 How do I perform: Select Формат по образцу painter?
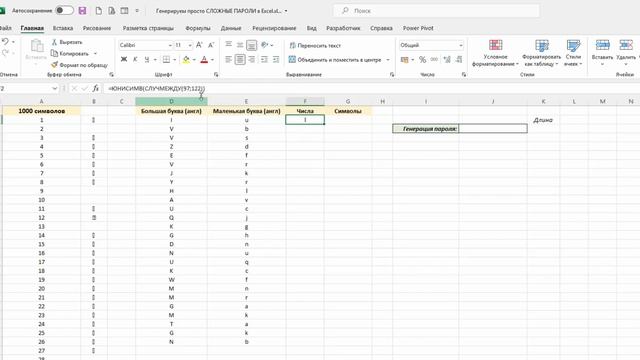pyautogui.click(x=79, y=65)
